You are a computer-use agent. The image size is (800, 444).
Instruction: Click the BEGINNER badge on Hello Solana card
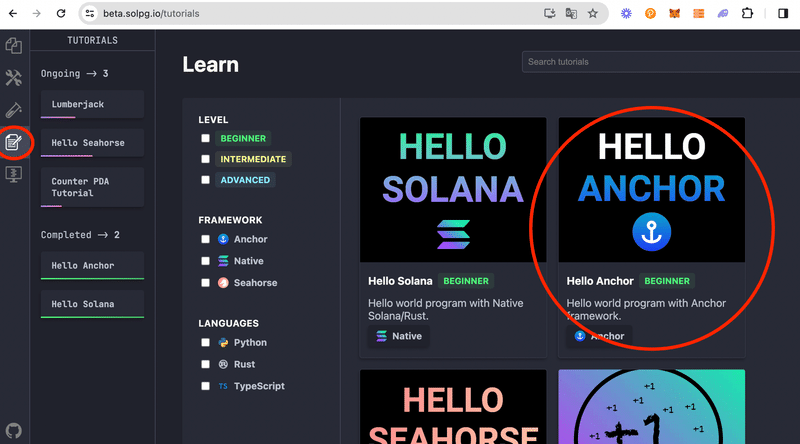[466, 281]
